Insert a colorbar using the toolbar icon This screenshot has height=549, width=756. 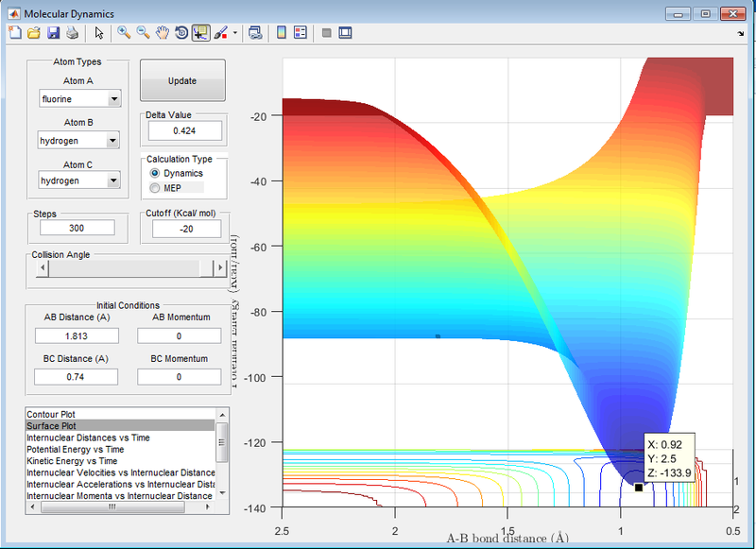pos(281,33)
